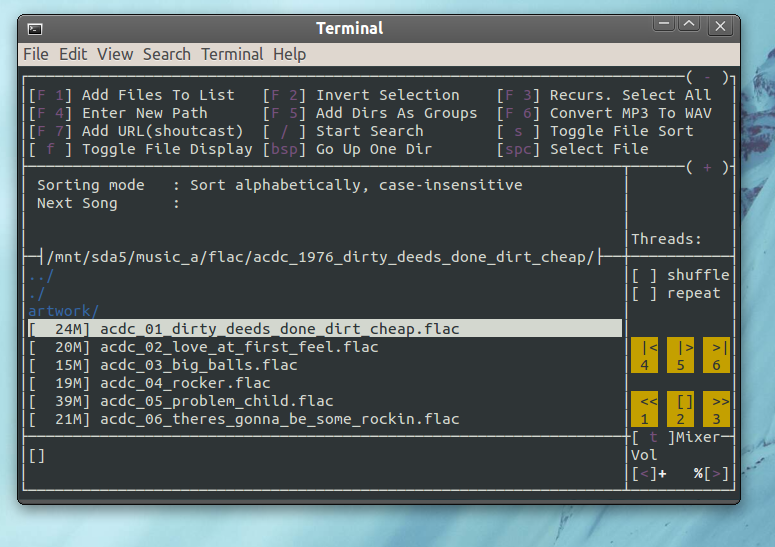
Task: Collapse the help panel with ( - )
Action: pyautogui.click(x=707, y=77)
